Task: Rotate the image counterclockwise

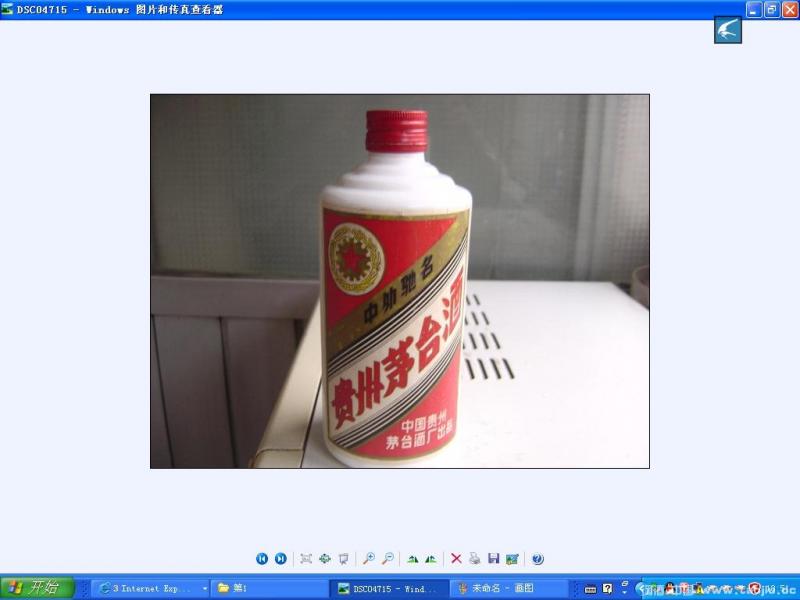Action: 431,559
